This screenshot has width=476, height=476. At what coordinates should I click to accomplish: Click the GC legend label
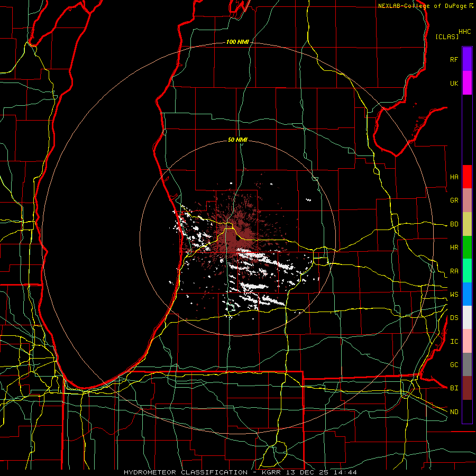(454, 364)
